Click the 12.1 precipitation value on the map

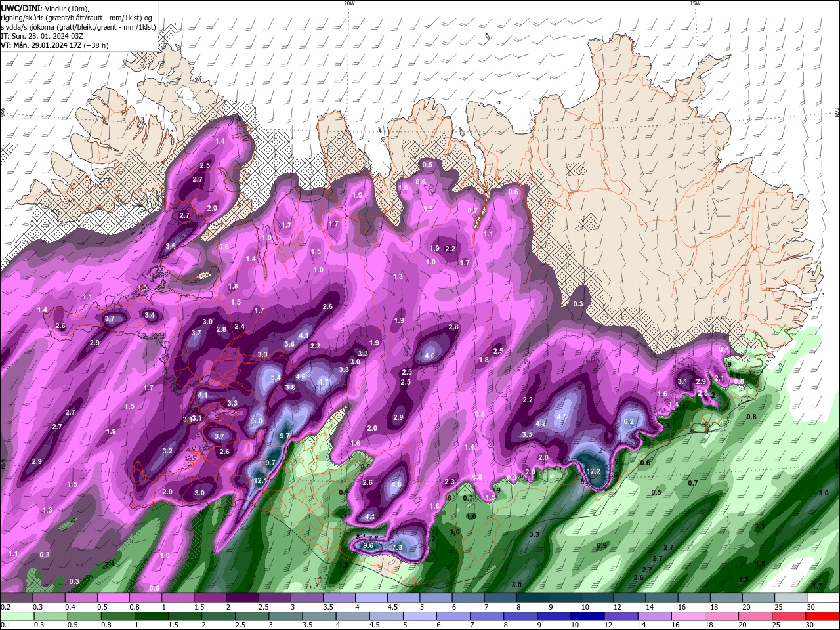(x=261, y=481)
